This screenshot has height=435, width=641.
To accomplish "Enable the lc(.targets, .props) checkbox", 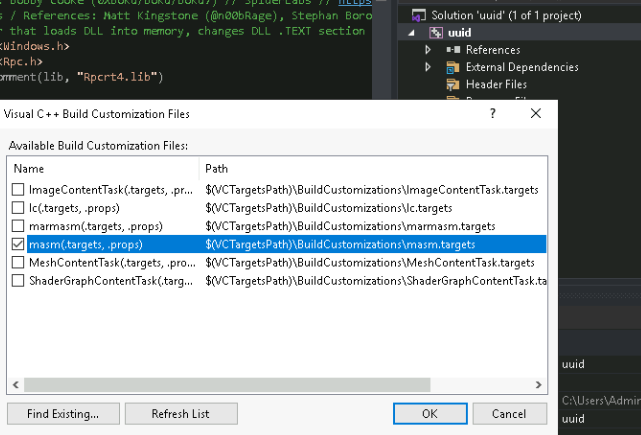I will 18,208.
